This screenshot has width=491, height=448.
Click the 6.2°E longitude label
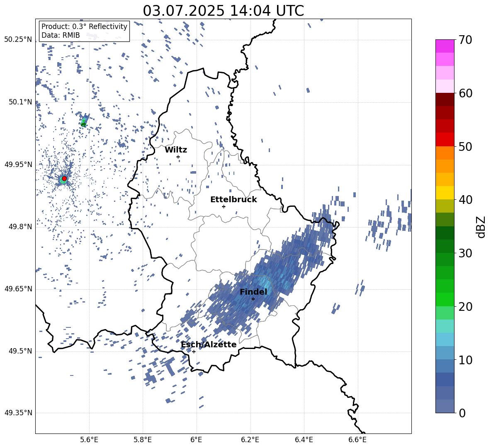250,440
